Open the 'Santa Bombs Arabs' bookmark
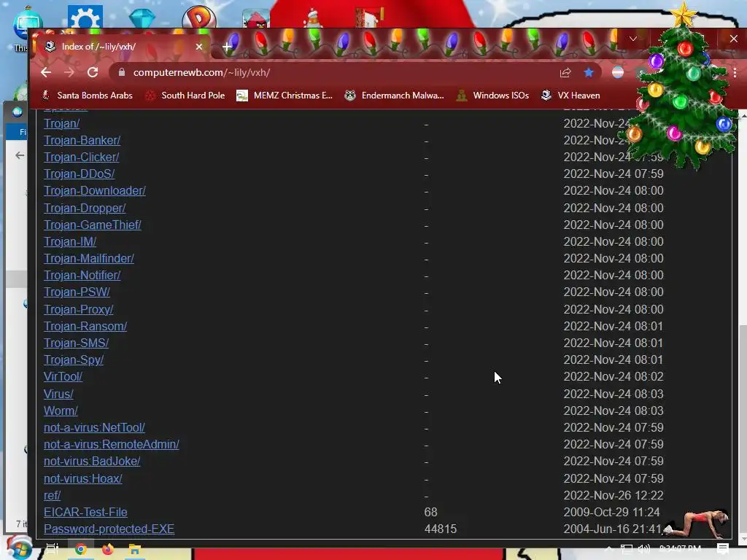This screenshot has width=747, height=560. [88, 96]
